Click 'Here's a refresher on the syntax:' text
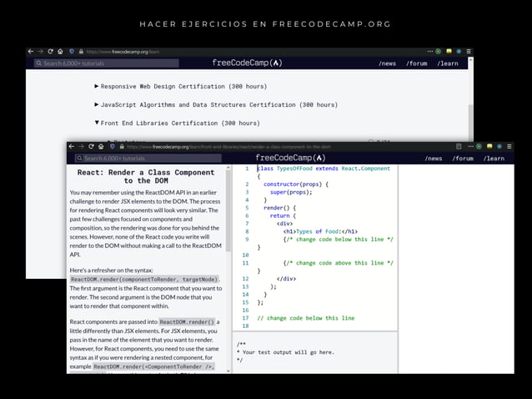532x399 pixels. click(111, 270)
